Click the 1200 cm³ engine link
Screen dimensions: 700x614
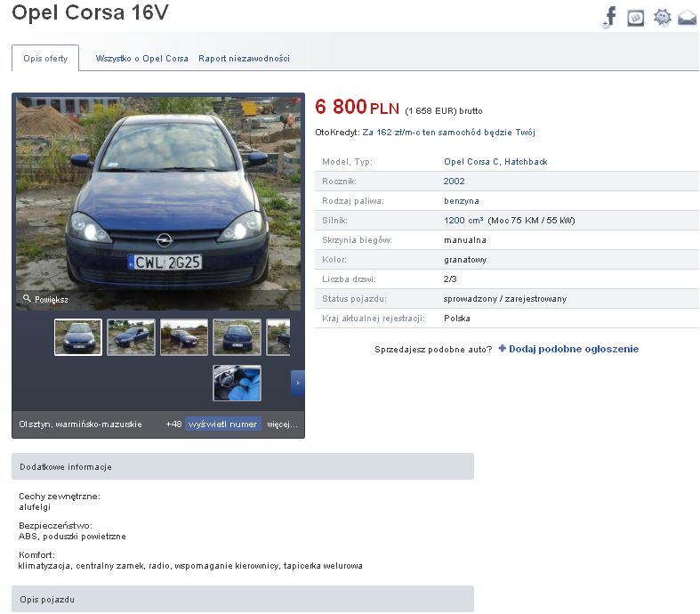(463, 221)
